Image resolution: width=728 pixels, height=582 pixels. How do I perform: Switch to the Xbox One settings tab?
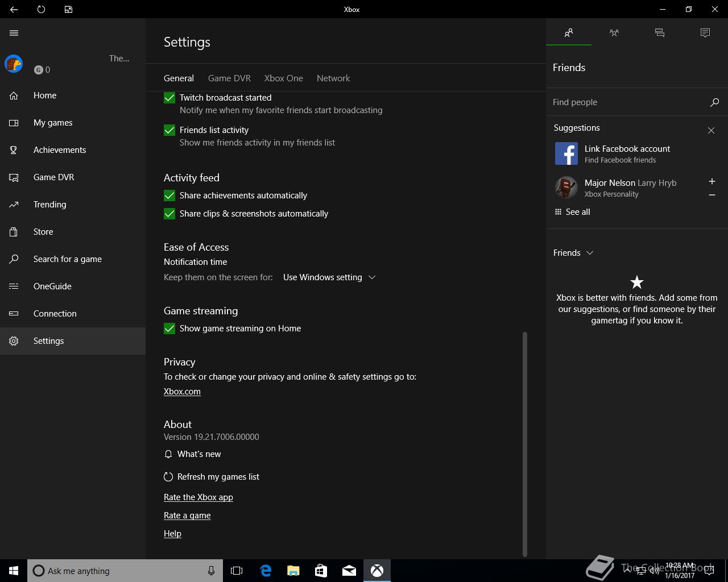[283, 78]
